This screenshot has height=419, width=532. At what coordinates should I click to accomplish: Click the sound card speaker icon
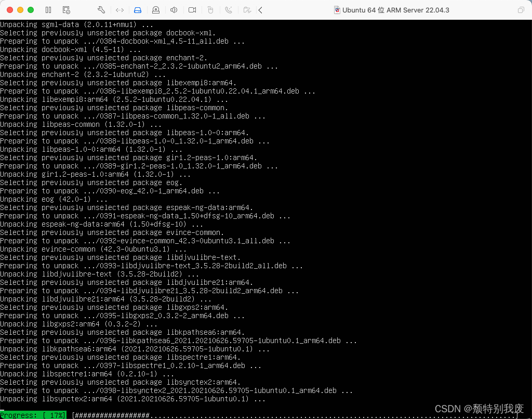pyautogui.click(x=174, y=10)
